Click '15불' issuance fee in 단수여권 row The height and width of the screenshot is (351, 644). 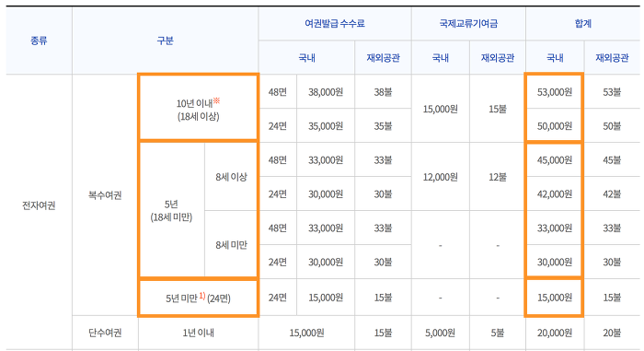tap(383, 333)
